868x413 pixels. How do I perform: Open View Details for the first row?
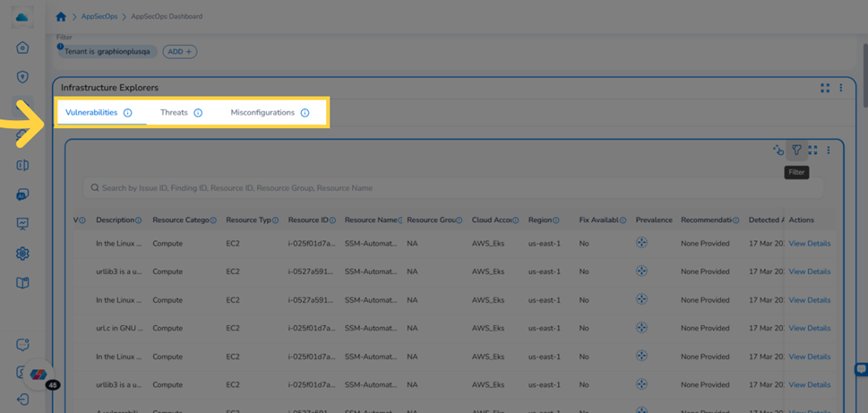click(809, 243)
